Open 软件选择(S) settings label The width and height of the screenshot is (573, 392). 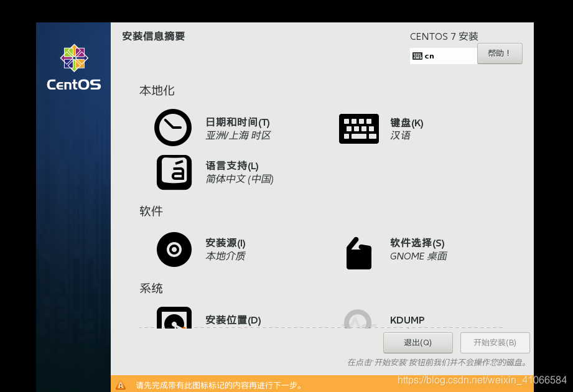[x=417, y=243]
